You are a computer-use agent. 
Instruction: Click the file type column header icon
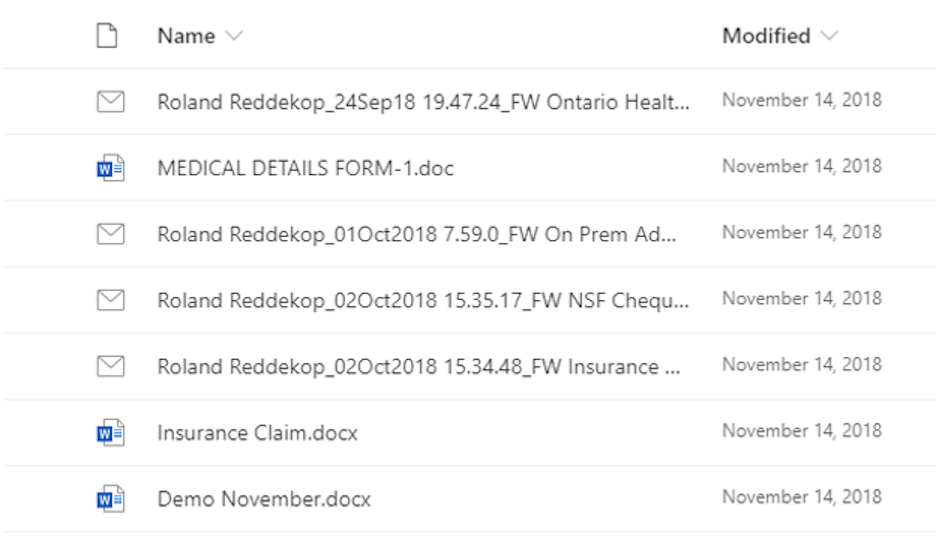108,36
